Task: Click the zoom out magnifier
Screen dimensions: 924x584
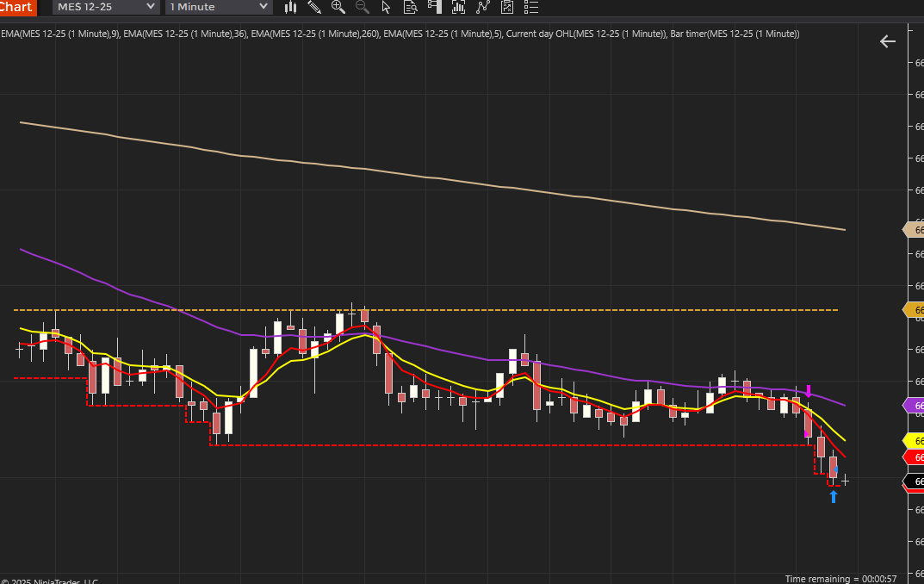Action: [363, 7]
